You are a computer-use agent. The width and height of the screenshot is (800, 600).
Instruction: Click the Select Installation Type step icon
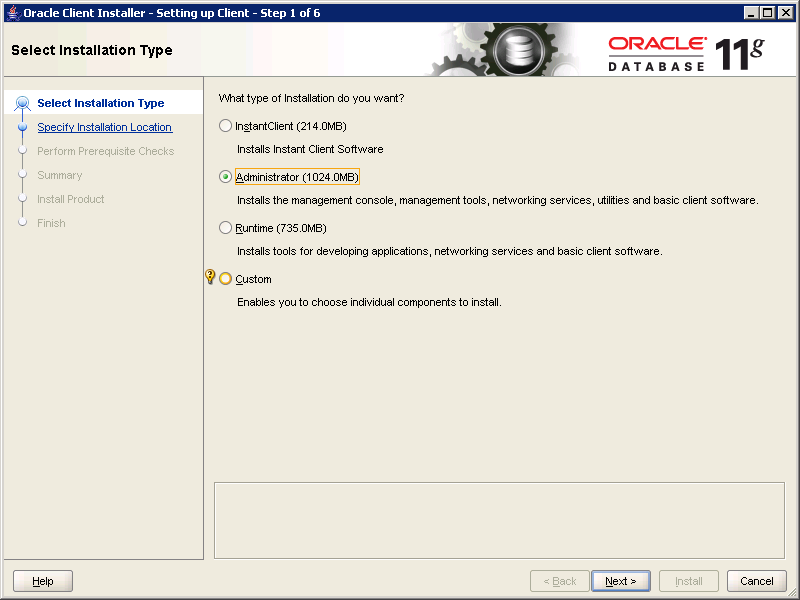point(22,103)
